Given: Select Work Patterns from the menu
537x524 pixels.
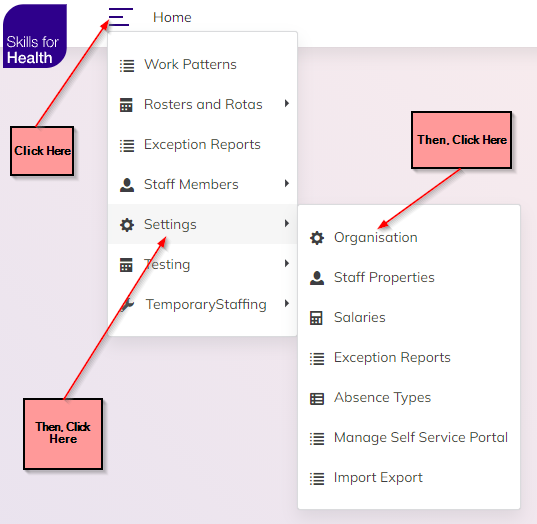Looking at the screenshot, I should tap(202, 65).
